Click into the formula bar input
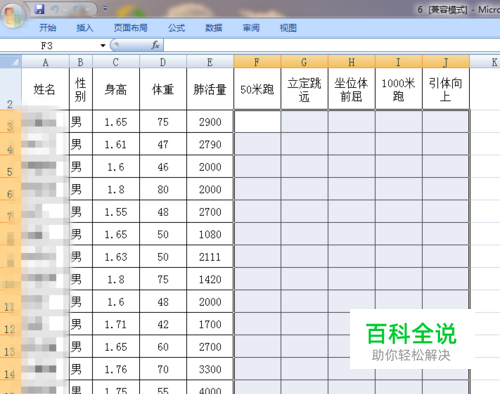 [332, 45]
